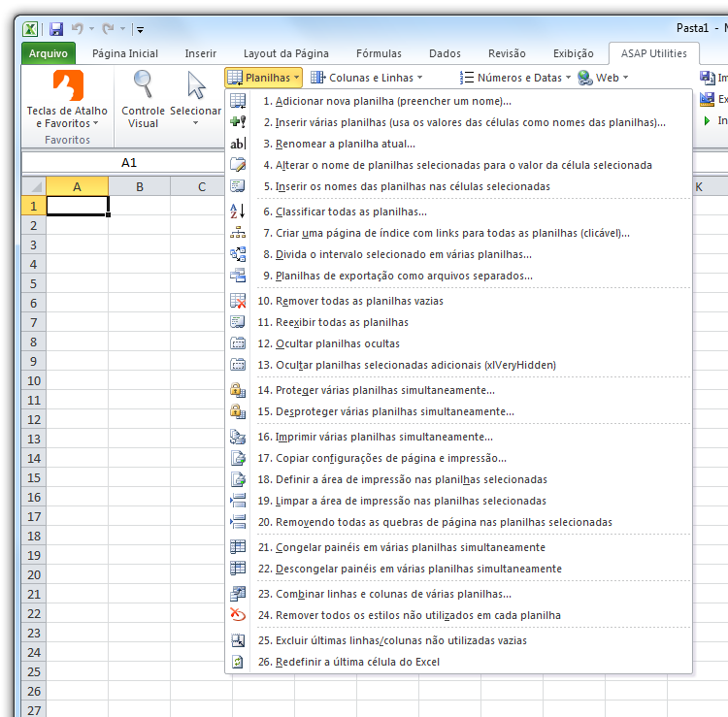The width and height of the screenshot is (728, 717).
Task: Click the Name Box showing A1
Action: click(123, 162)
